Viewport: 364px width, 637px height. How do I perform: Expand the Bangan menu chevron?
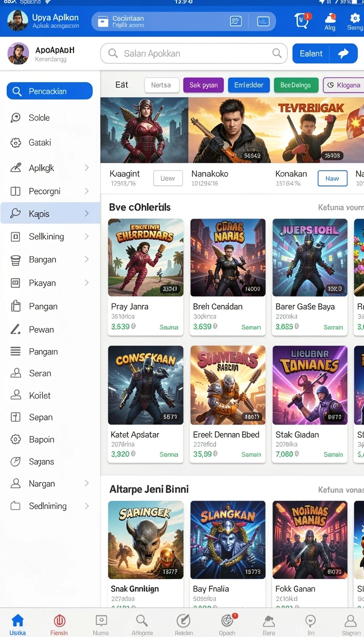click(87, 260)
